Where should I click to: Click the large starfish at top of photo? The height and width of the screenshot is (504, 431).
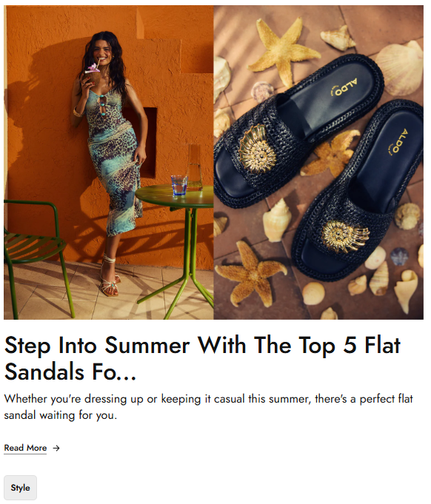pos(284,51)
